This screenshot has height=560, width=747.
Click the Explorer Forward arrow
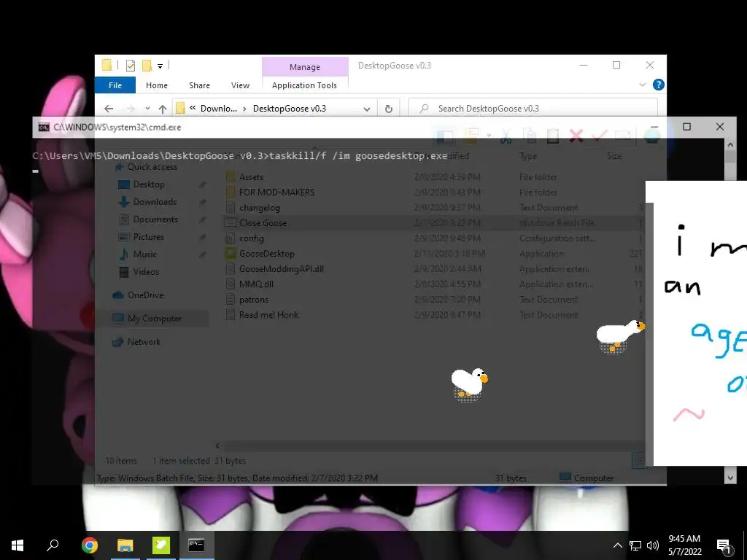pos(131,109)
